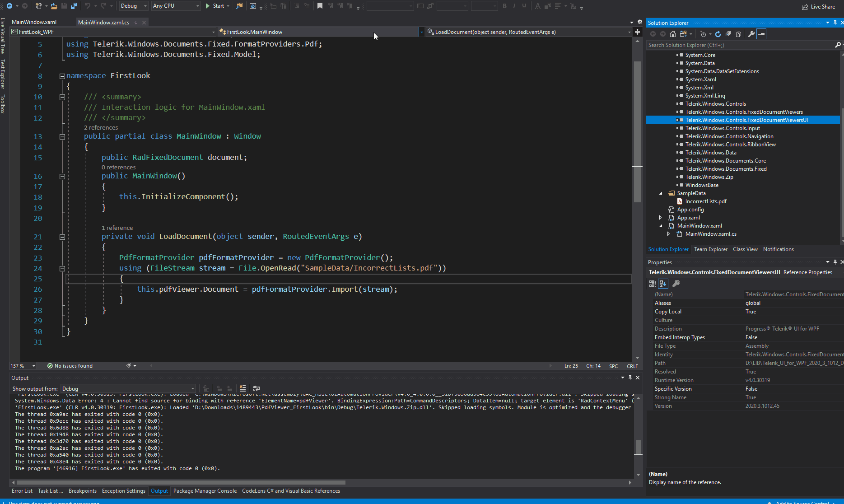Click Clear All icon in Output panel

point(242,388)
